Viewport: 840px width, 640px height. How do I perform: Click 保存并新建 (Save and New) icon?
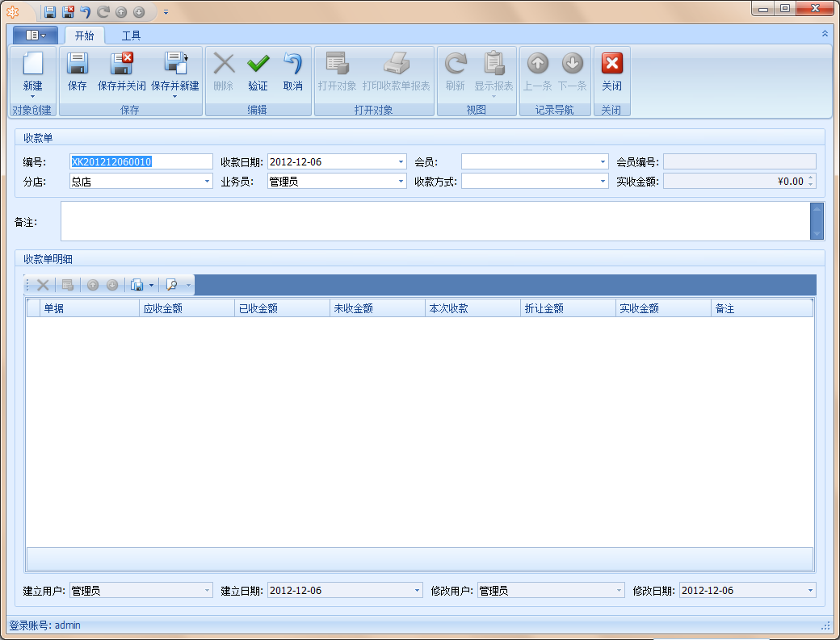pyautogui.click(x=175, y=63)
